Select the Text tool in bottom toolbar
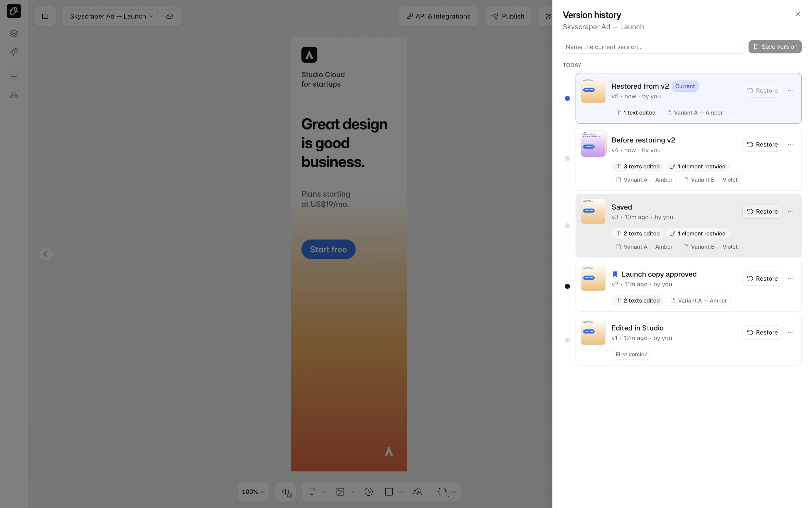Image resolution: width=812 pixels, height=508 pixels. click(312, 492)
